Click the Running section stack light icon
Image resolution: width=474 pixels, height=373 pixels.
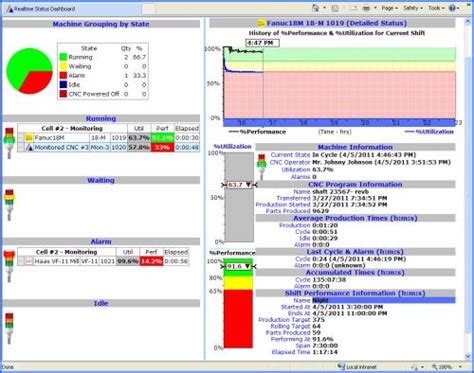pos(9,143)
